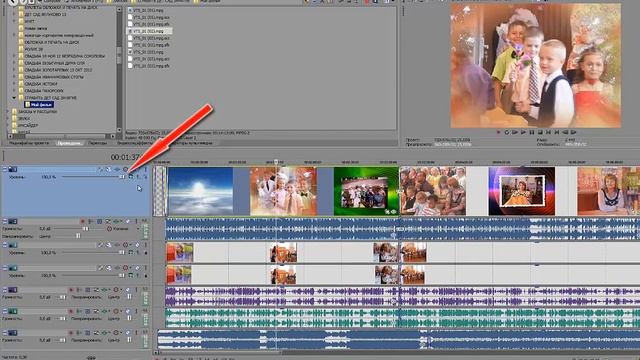This screenshot has width=640, height=360.
Task: Solo video track 1
Action: 145,169
